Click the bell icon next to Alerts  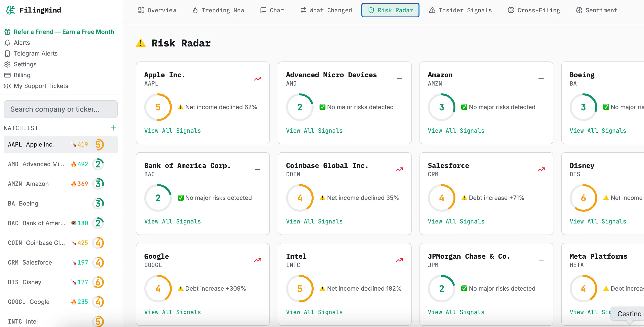(x=7, y=43)
